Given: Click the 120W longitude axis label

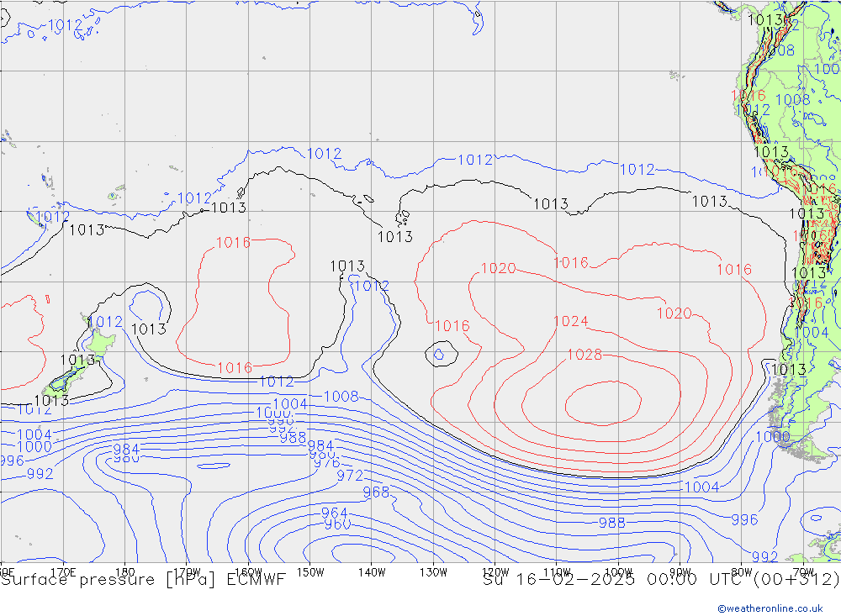Looking at the screenshot, I should [495, 572].
